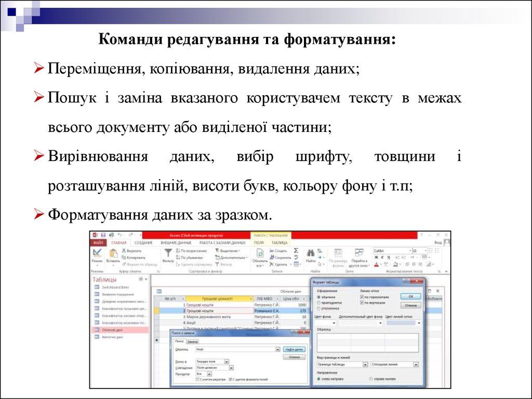The width and height of the screenshot is (532, 399).
Task: Click the Вырезать cut icon
Action: pyautogui.click(x=124, y=250)
